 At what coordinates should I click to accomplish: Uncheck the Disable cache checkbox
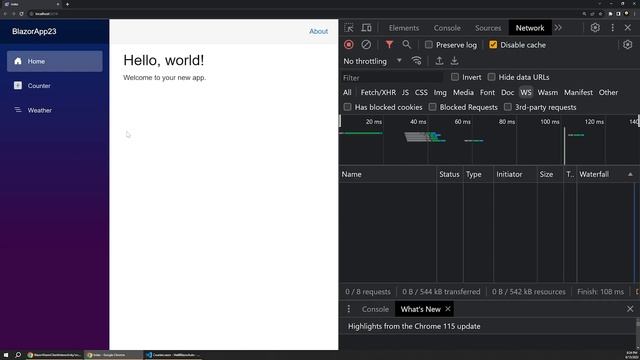[x=493, y=44]
